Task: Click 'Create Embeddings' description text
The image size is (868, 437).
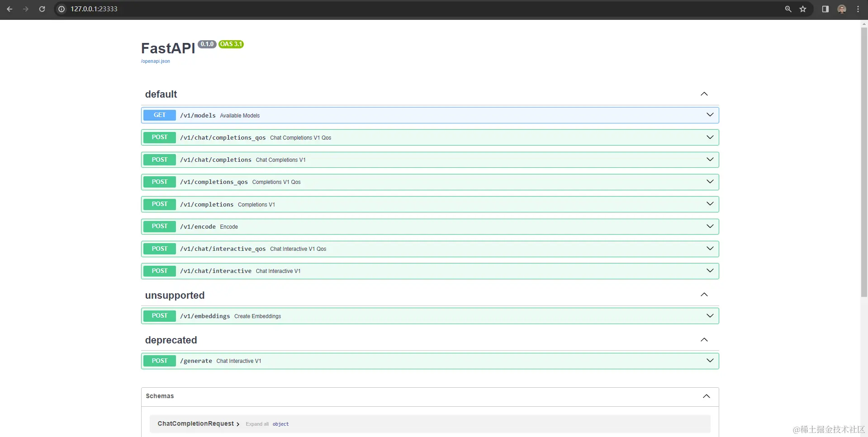Action: [x=257, y=316]
